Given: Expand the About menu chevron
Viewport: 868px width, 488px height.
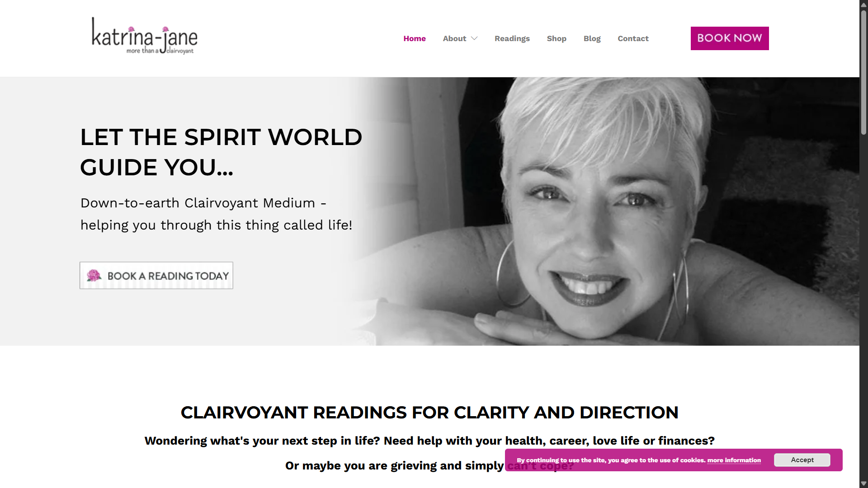Looking at the screenshot, I should (x=474, y=39).
